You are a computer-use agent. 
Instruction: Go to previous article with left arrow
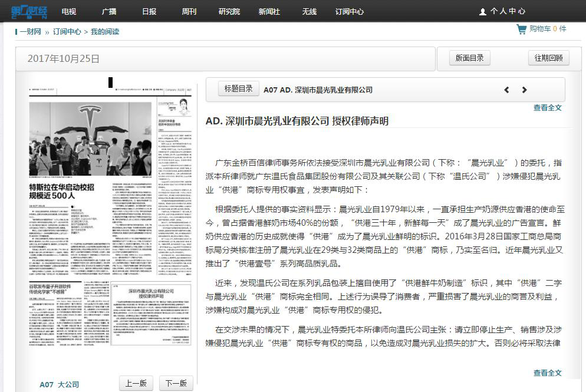point(506,90)
